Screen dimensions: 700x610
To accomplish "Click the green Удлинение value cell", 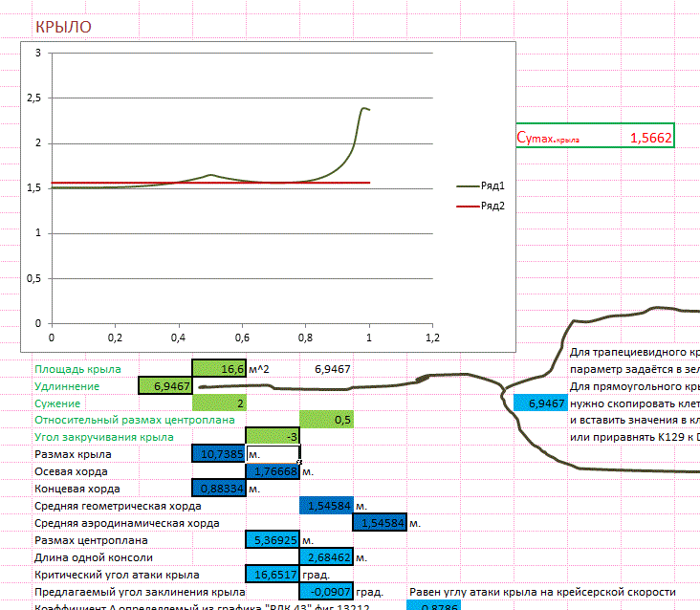I will (165, 386).
